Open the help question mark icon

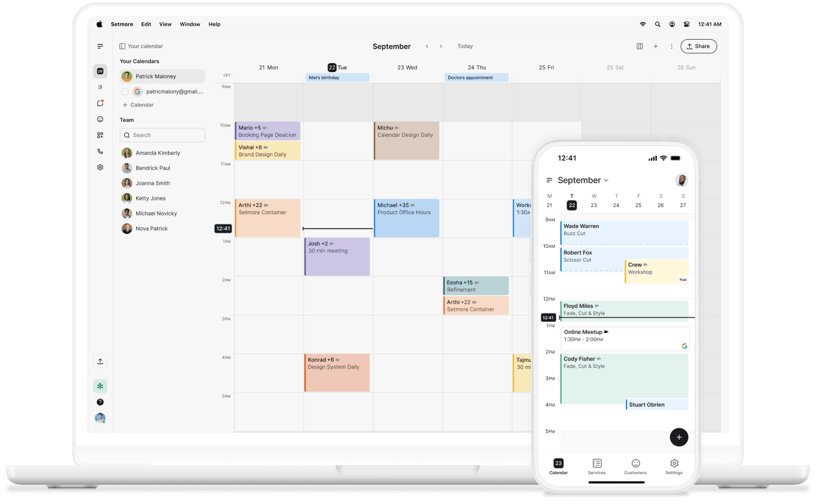[100, 401]
